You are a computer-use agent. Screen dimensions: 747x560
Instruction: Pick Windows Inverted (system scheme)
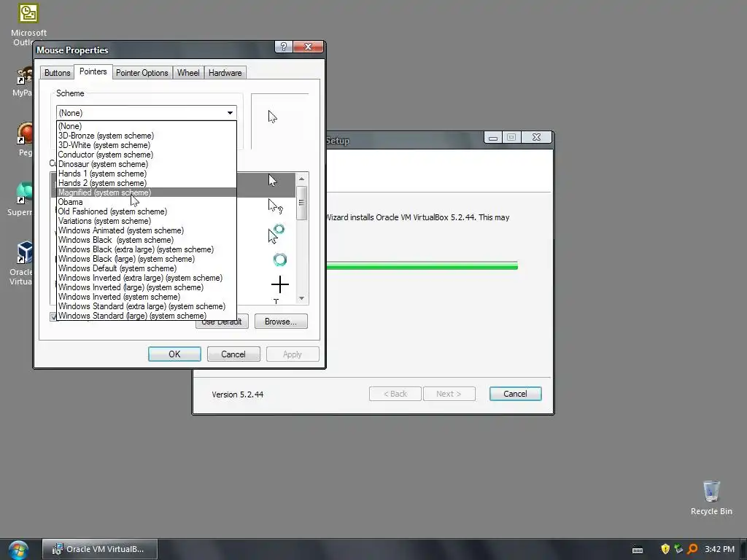point(146,297)
